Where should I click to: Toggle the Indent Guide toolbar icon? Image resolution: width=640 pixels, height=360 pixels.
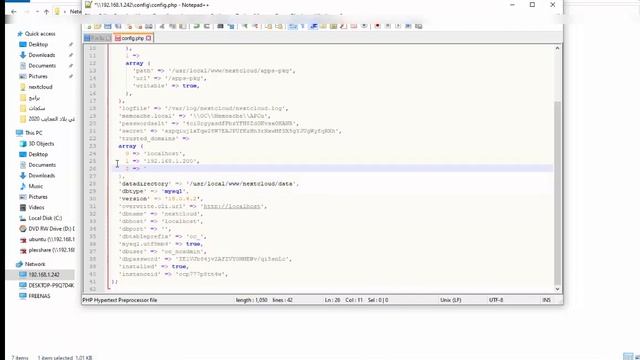click(x=313, y=26)
